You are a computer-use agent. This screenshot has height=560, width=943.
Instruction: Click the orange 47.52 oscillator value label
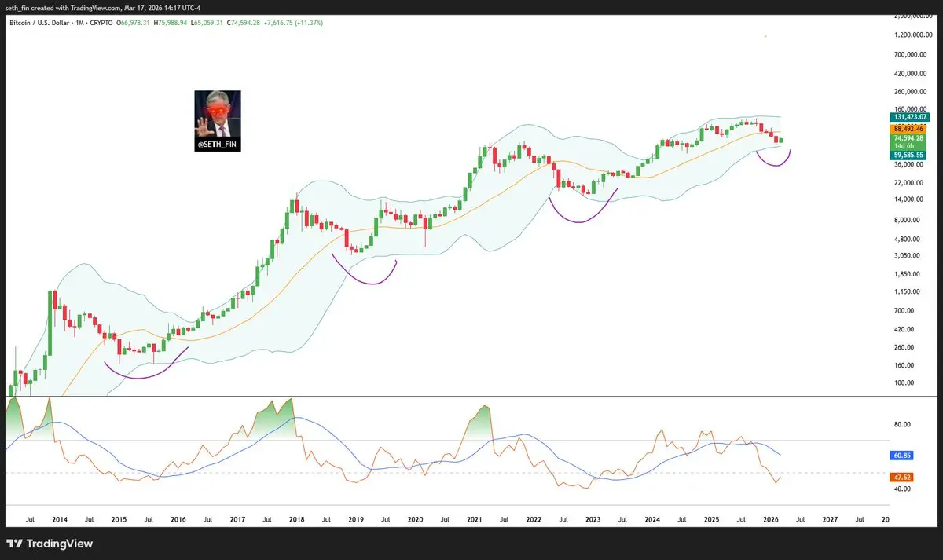(901, 477)
